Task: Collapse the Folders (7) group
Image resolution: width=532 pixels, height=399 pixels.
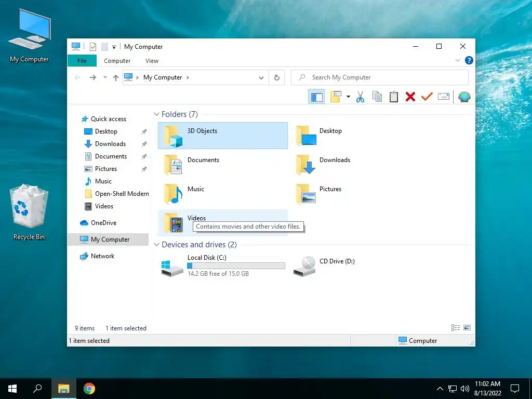Action: [x=156, y=114]
